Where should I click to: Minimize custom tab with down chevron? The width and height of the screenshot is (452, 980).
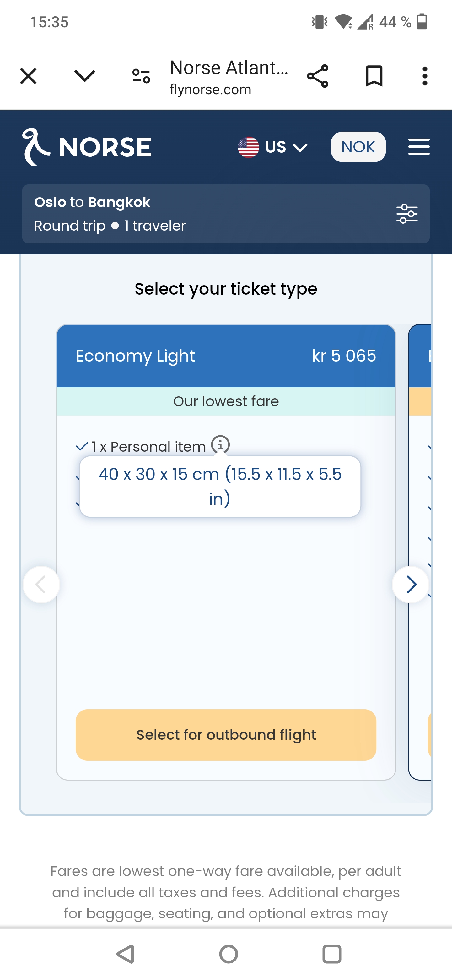coord(84,76)
